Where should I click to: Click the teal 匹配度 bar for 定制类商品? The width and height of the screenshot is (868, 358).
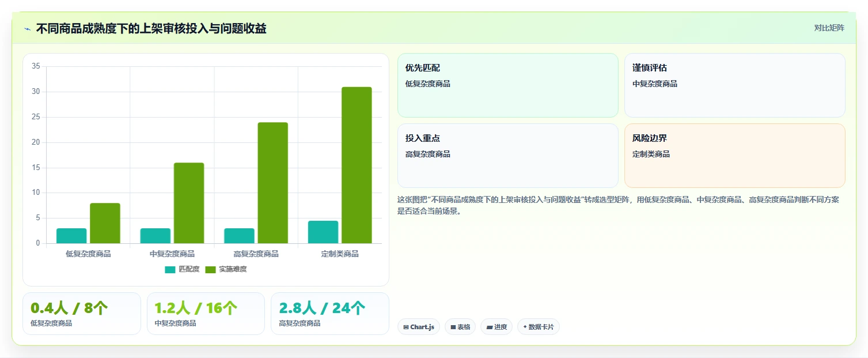click(x=323, y=232)
